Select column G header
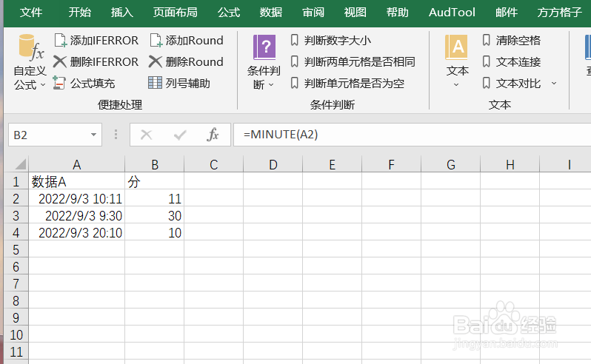591x364 pixels. [451, 164]
